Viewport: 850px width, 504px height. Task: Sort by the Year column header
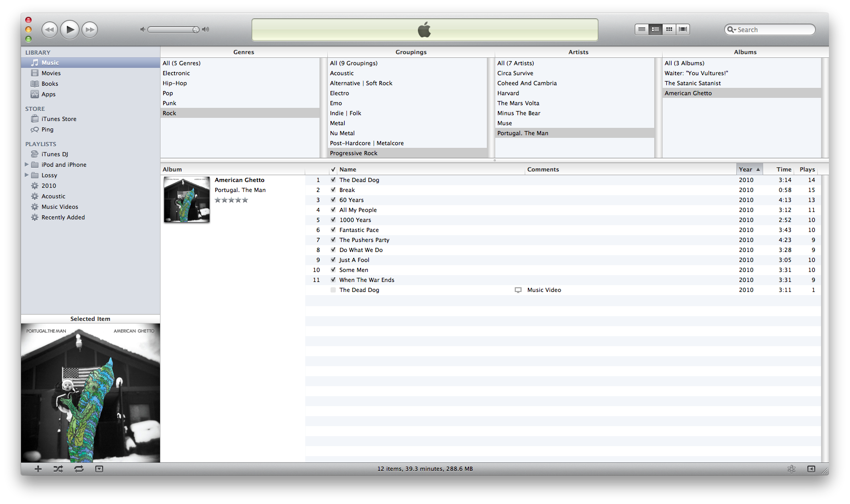749,169
